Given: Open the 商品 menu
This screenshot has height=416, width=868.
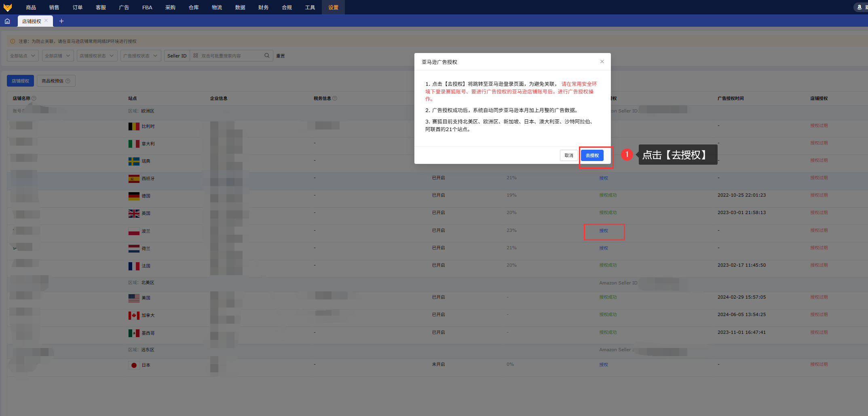Looking at the screenshot, I should tap(31, 7).
